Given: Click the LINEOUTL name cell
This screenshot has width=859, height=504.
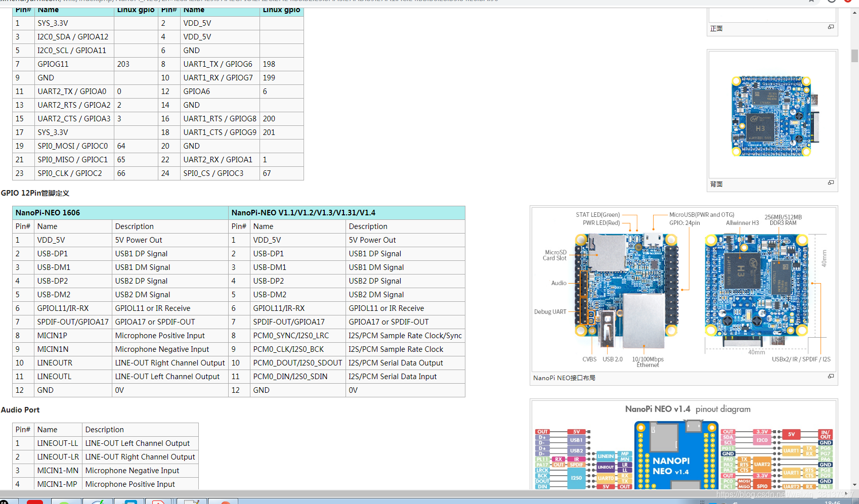Looking at the screenshot, I should 73,377.
